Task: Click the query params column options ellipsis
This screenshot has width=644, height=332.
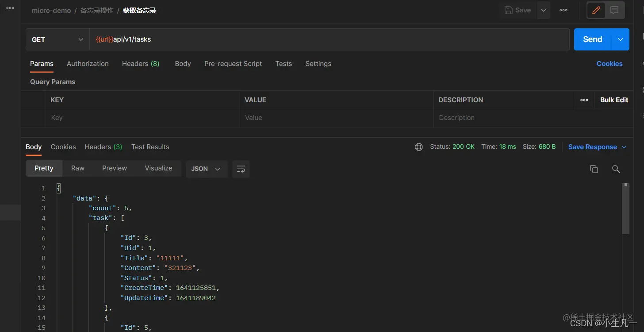Action: coord(584,100)
